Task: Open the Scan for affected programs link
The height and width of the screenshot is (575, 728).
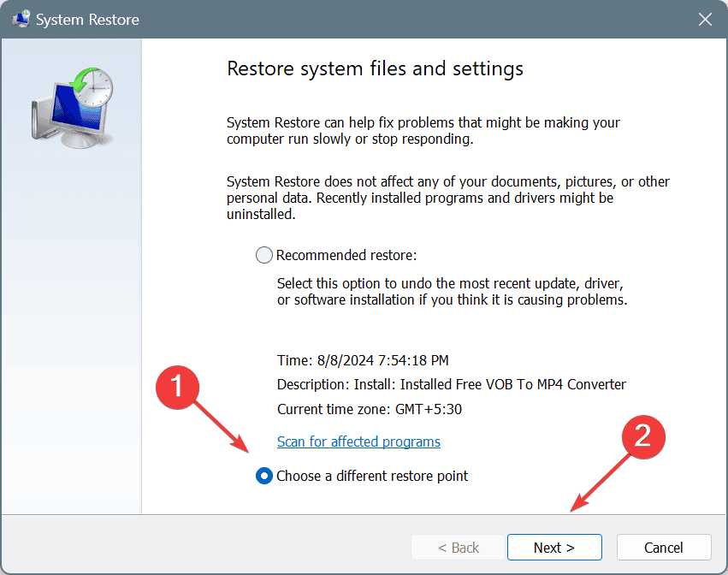Action: (x=358, y=442)
